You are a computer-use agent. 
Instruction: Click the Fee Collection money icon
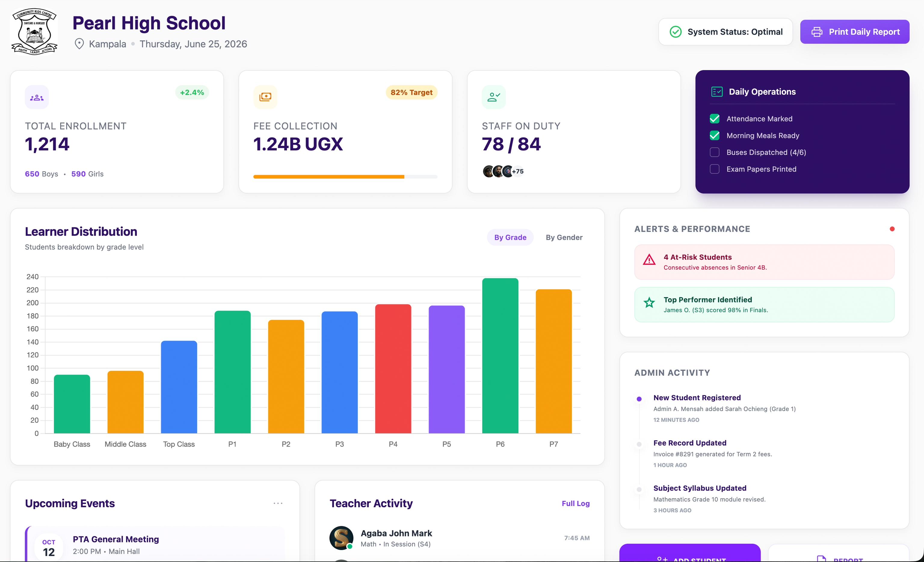[265, 97]
